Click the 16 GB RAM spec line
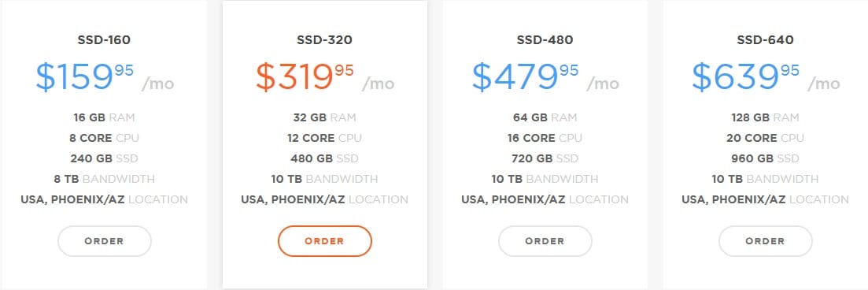Image resolution: width=868 pixels, height=290 pixels. (104, 117)
